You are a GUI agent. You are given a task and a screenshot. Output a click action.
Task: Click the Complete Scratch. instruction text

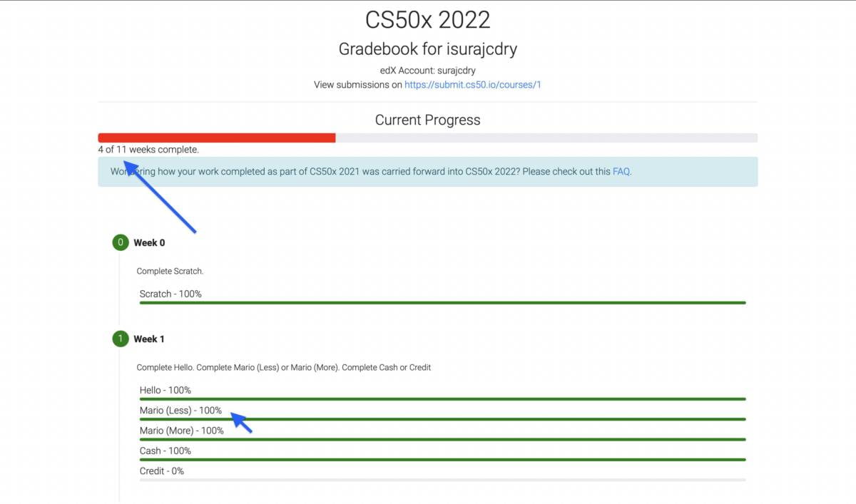tap(170, 271)
